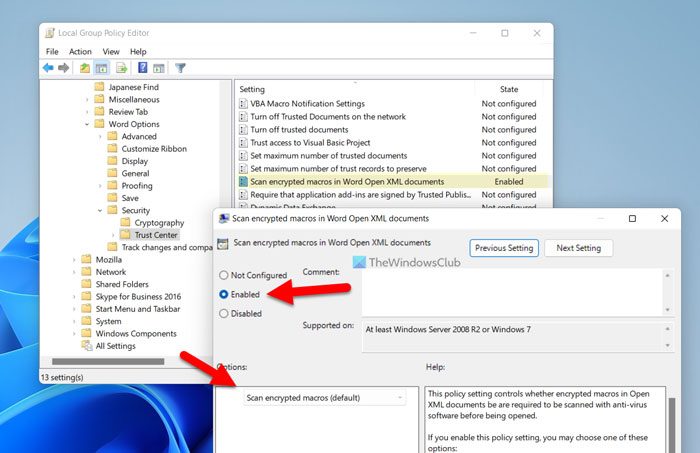Select Save folder in the tree
This screenshot has width=700, height=453.
(x=130, y=198)
